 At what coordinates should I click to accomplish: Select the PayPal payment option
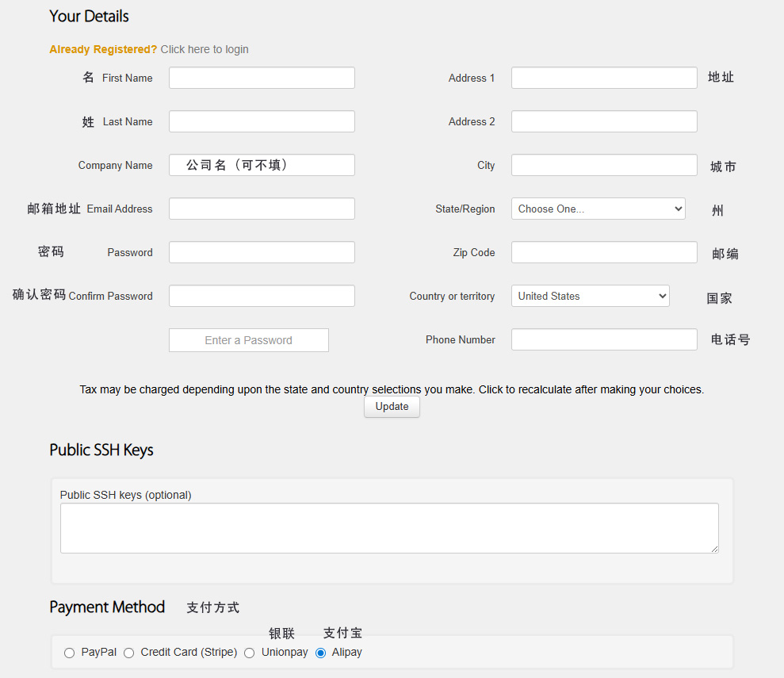coord(70,653)
